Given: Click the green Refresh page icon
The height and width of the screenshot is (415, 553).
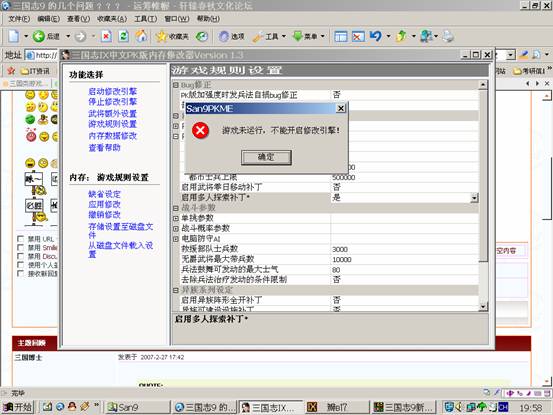Looking at the screenshot, I should [x=123, y=36].
